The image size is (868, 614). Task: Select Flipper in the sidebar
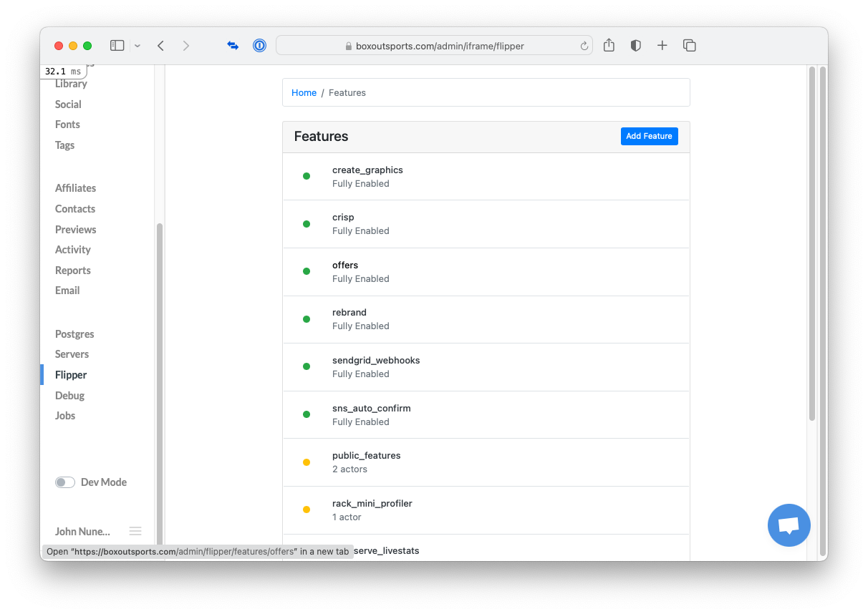coord(71,375)
